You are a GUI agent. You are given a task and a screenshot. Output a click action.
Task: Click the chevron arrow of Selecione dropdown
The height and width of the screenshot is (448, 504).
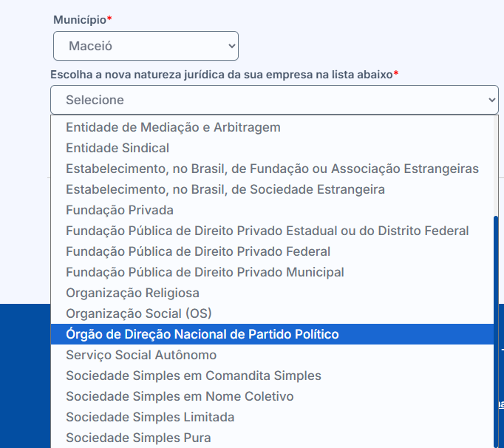click(x=491, y=100)
